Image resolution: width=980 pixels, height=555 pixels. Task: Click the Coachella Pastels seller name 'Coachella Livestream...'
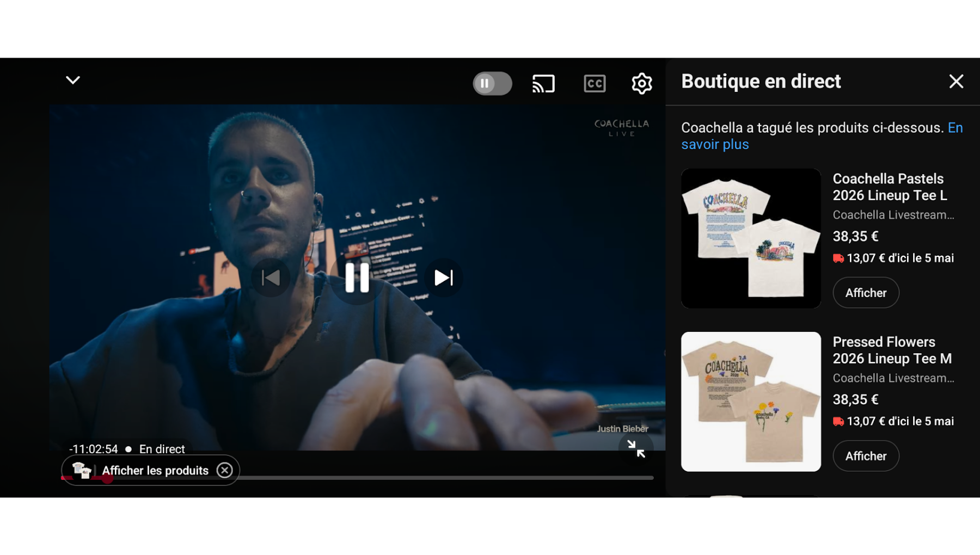pyautogui.click(x=893, y=215)
